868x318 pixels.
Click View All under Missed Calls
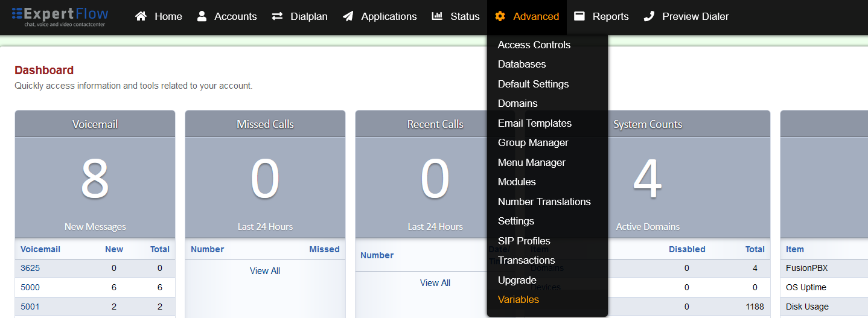265,271
